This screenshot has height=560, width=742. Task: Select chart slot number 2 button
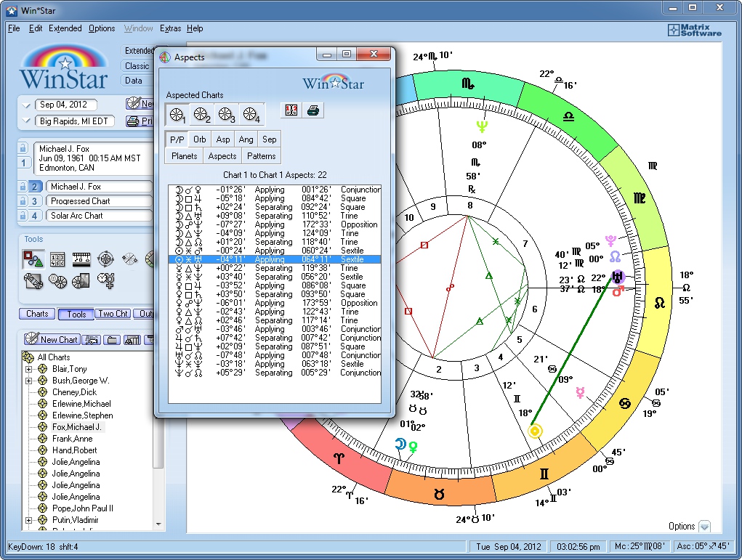point(35,187)
